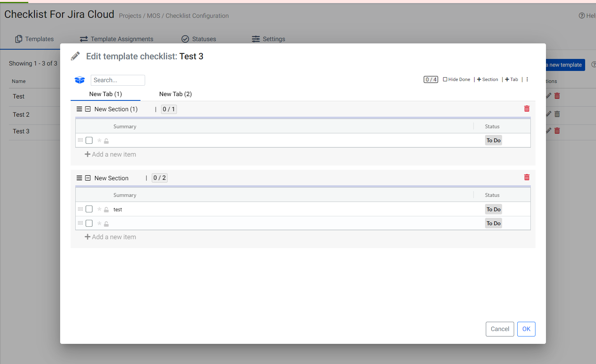The height and width of the screenshot is (364, 596).
Task: Click the lock icon on test item
Action: tap(106, 210)
